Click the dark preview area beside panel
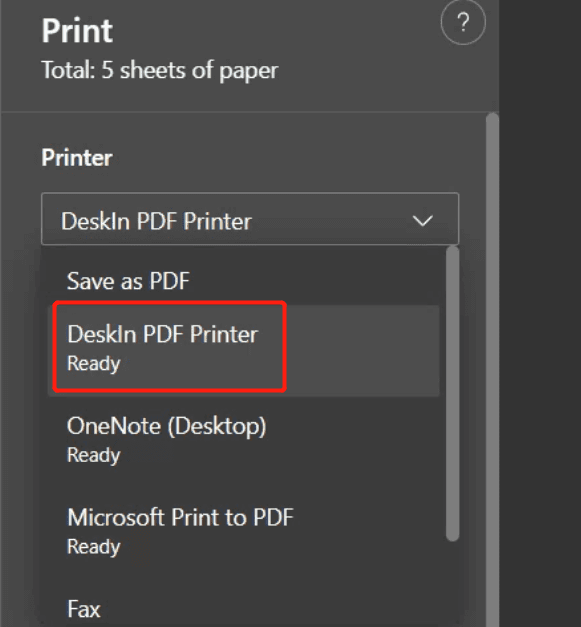 point(540,314)
